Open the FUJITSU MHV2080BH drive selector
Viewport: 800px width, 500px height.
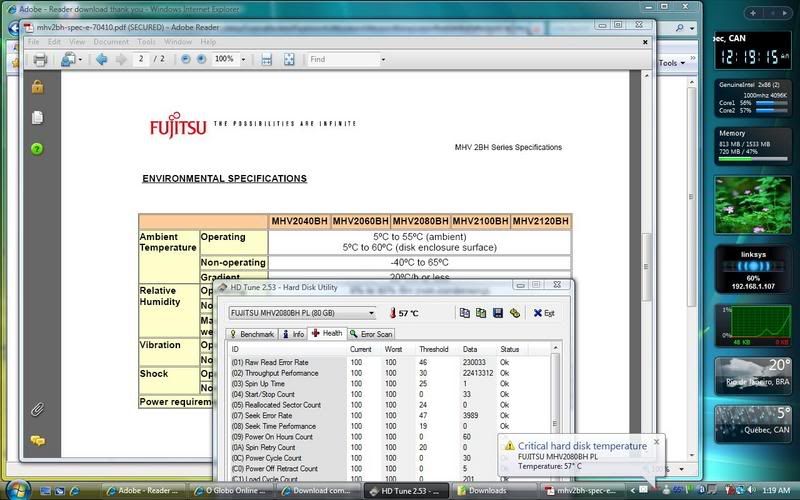click(302, 313)
